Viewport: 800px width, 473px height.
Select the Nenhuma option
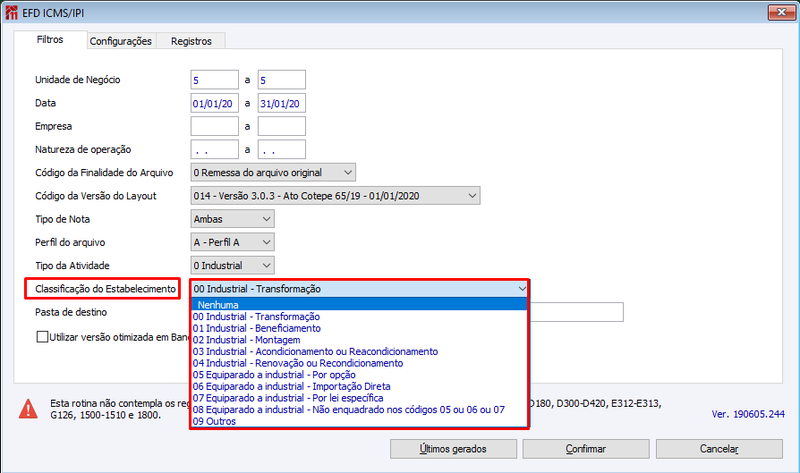pos(359,305)
